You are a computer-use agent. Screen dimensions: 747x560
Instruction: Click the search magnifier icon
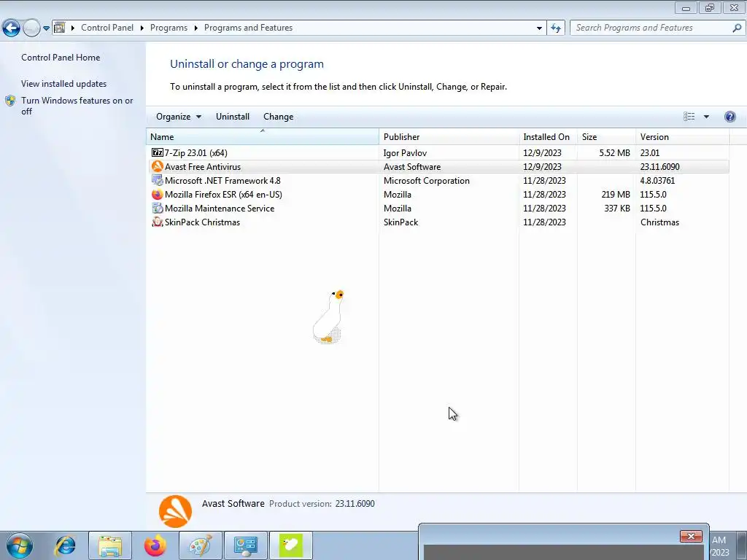click(x=737, y=28)
